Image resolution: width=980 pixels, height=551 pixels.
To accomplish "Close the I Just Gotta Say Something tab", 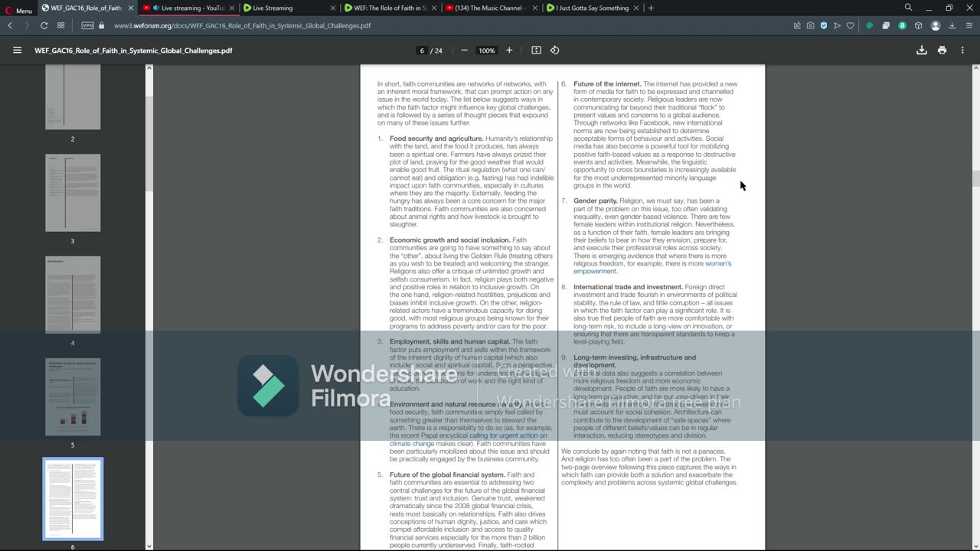I will [635, 8].
